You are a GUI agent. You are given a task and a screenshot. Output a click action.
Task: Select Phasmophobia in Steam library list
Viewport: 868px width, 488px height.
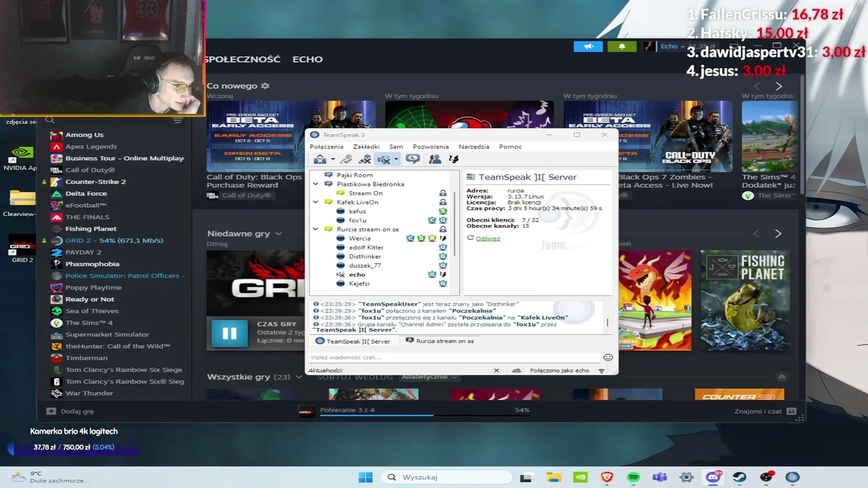point(92,264)
